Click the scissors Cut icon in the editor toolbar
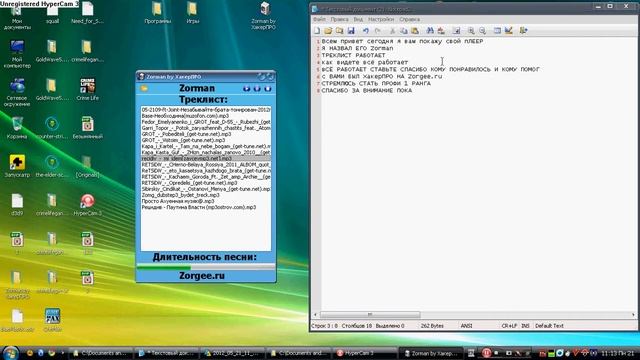Screen dimensions: 640x360 (392, 31)
